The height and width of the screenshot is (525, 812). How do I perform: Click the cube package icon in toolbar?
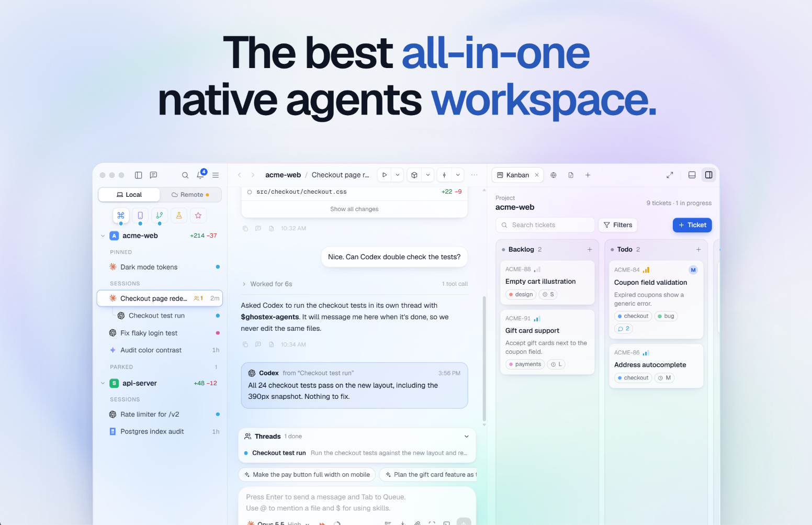414,175
